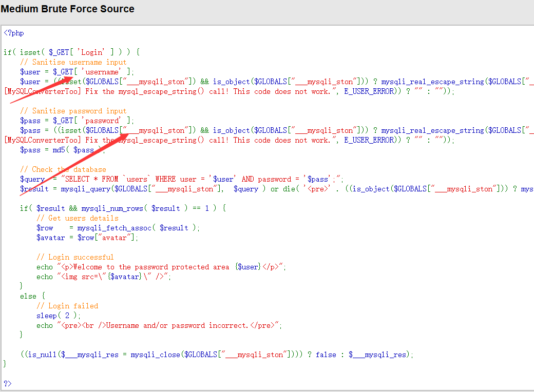Image resolution: width=534 pixels, height=392 pixels.
Task: Click the md5( $pass ) line
Action: tap(57, 150)
